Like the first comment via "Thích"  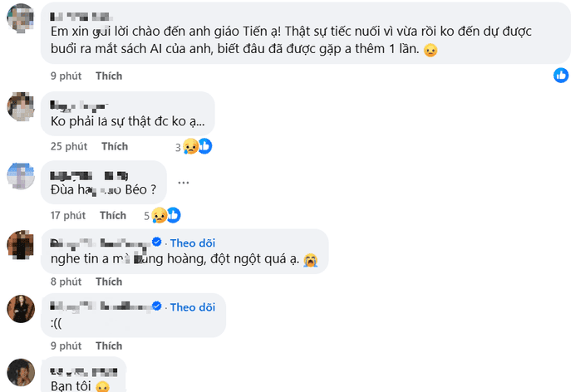point(109,76)
